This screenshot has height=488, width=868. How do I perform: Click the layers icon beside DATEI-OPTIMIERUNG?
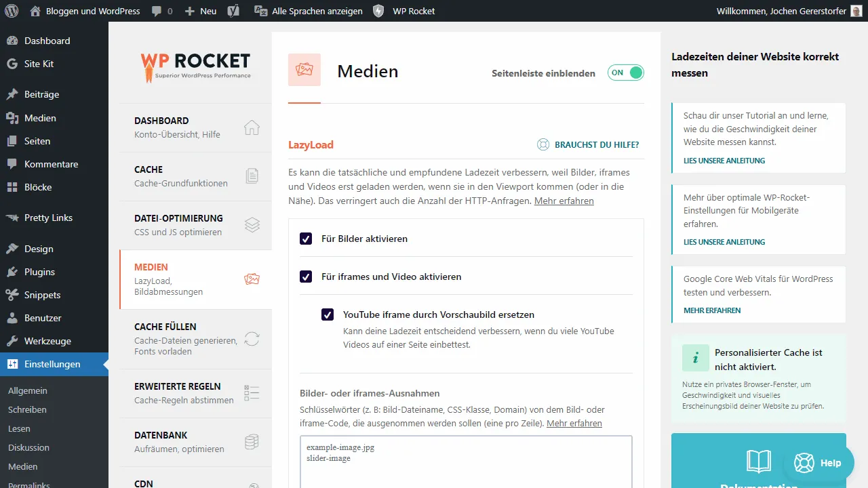(x=252, y=225)
